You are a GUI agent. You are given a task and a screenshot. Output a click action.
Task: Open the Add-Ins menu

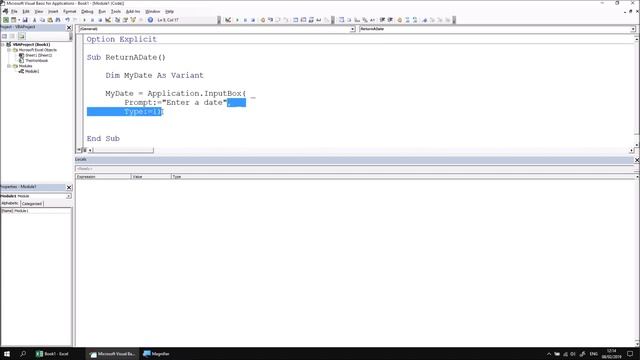click(133, 11)
